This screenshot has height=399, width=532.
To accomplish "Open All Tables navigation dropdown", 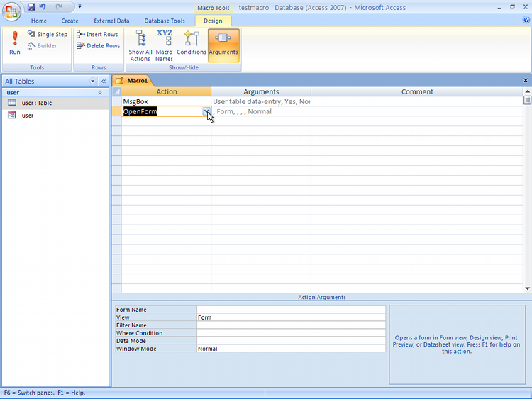I will click(x=93, y=81).
